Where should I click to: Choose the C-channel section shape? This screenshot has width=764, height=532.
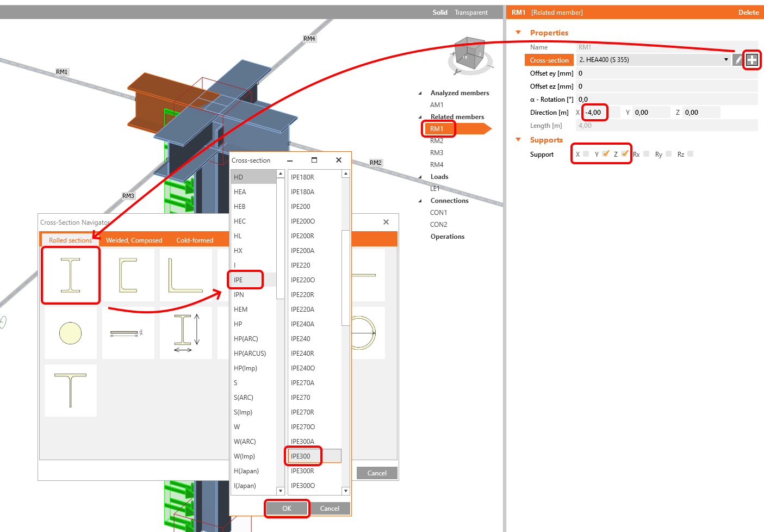pos(128,275)
